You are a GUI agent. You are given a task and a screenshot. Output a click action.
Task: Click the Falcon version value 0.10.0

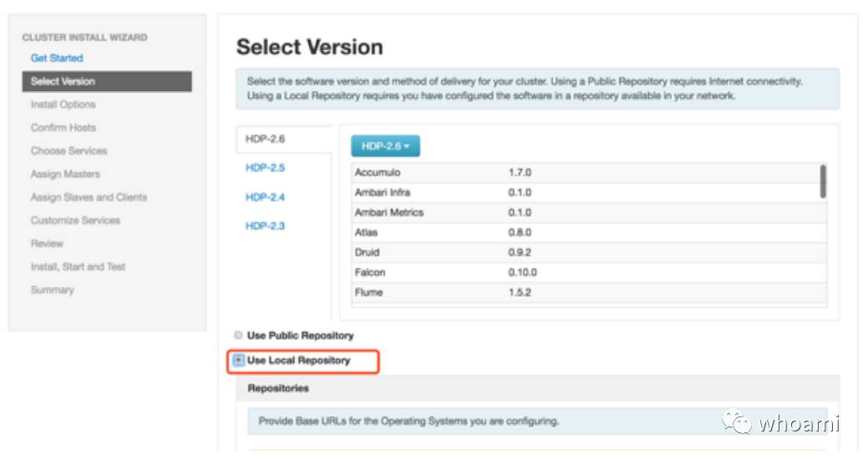click(x=522, y=272)
